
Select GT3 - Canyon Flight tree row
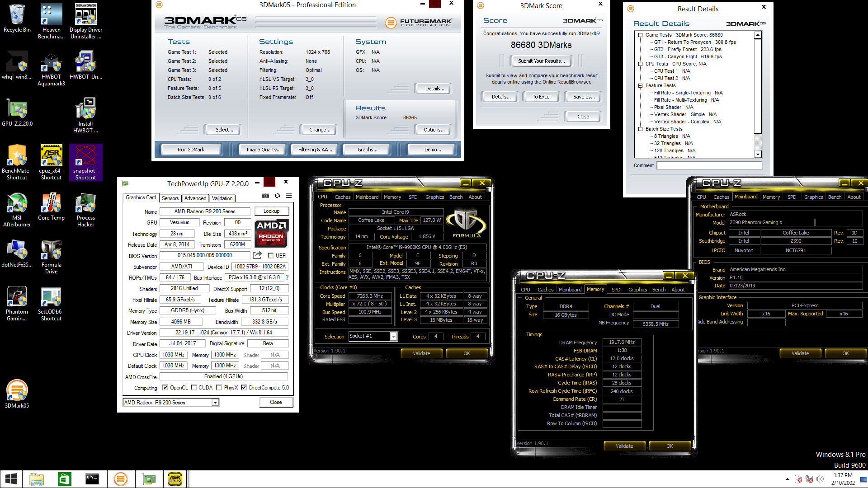688,56
